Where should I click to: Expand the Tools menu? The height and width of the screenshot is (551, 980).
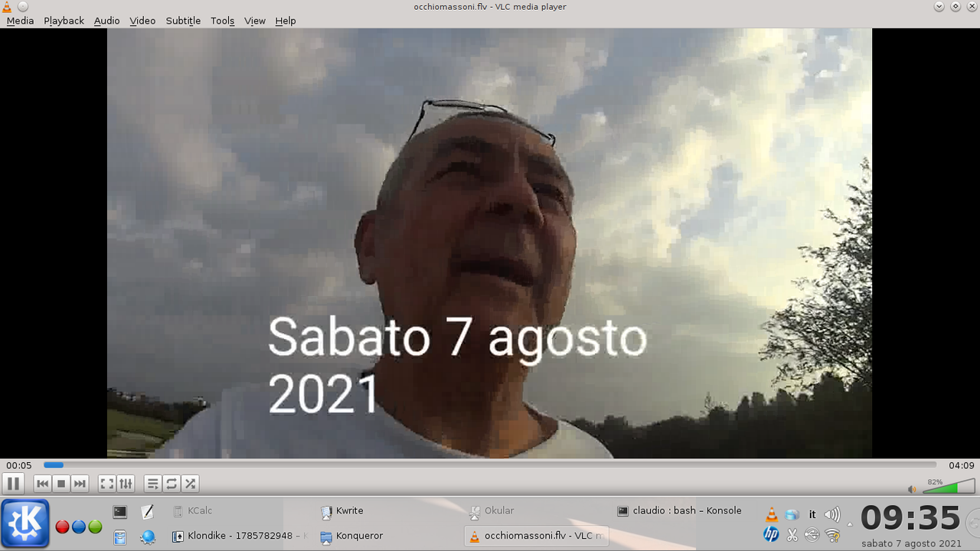coord(222,21)
